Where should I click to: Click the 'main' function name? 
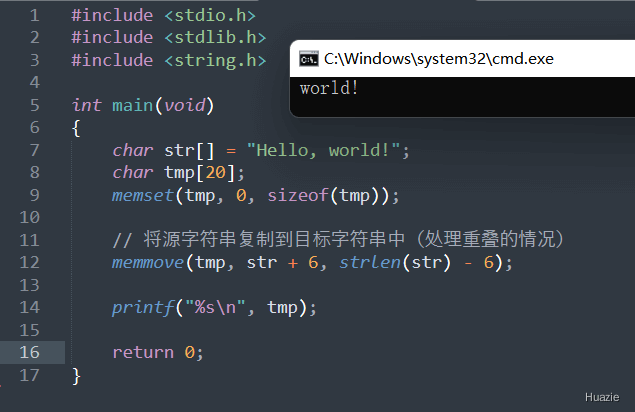pos(132,105)
